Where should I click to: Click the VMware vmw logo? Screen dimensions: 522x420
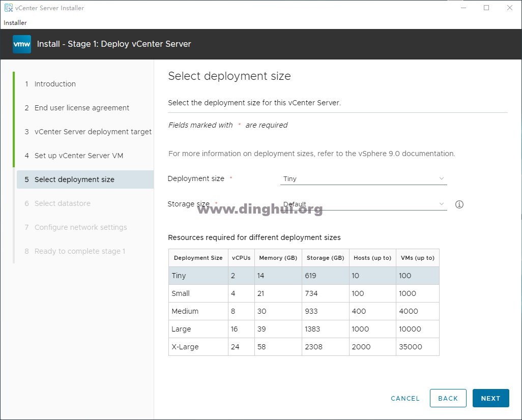click(x=22, y=44)
